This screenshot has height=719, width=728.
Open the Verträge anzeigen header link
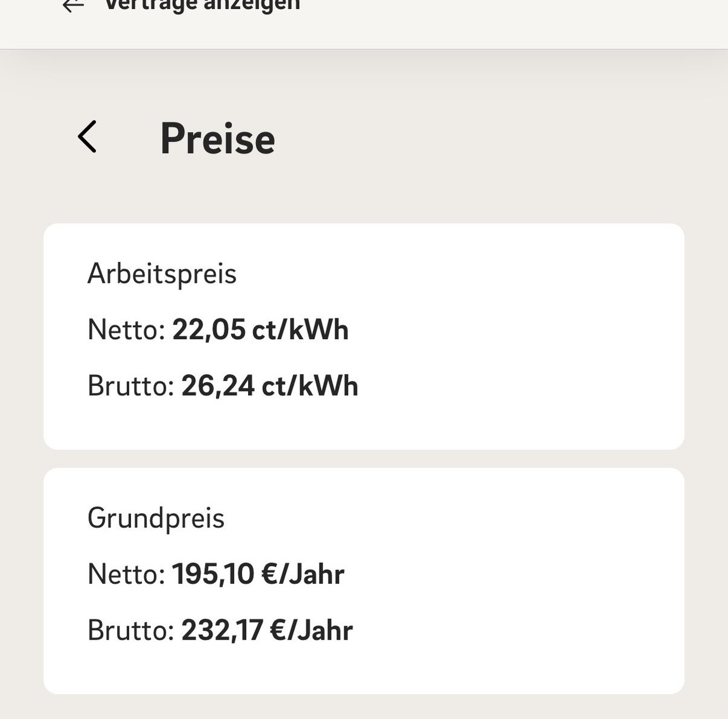coord(203,6)
